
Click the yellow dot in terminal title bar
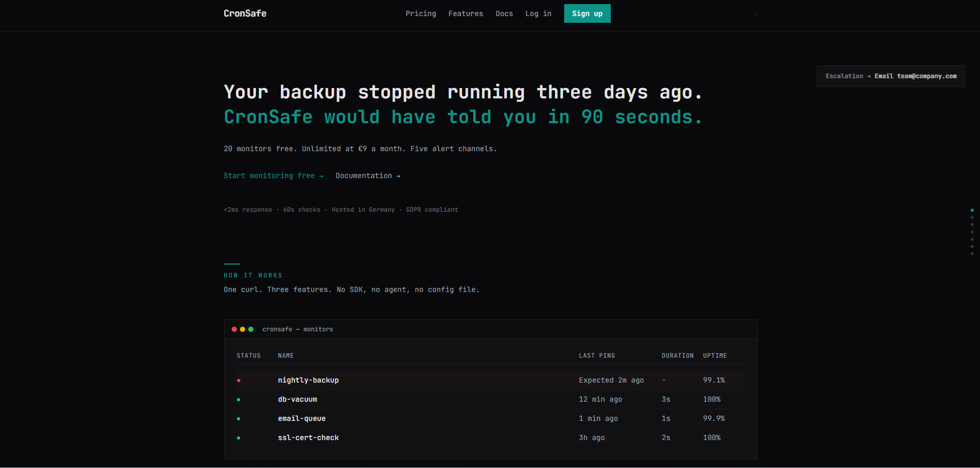243,329
